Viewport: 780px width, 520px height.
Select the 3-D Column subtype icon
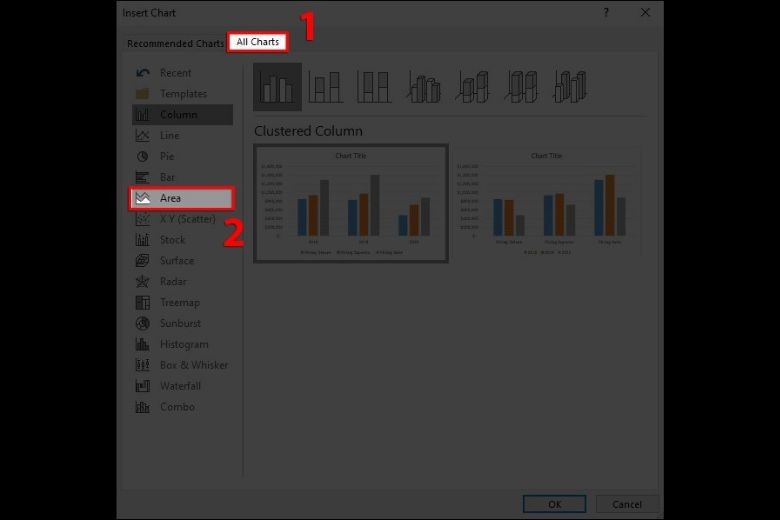tap(570, 87)
